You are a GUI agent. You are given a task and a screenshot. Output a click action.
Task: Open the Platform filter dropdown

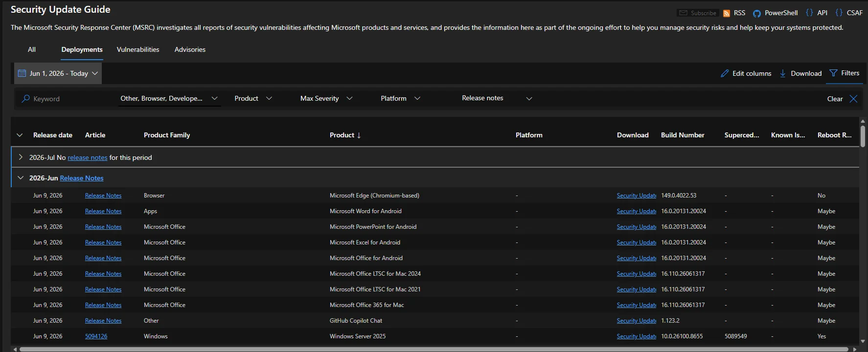[400, 98]
